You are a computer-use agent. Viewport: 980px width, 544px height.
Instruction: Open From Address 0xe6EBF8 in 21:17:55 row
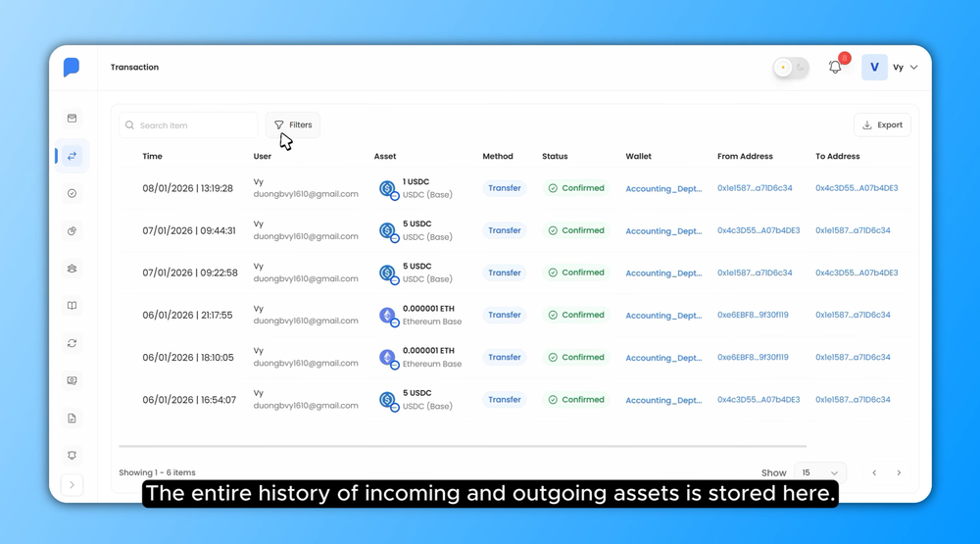753,316
